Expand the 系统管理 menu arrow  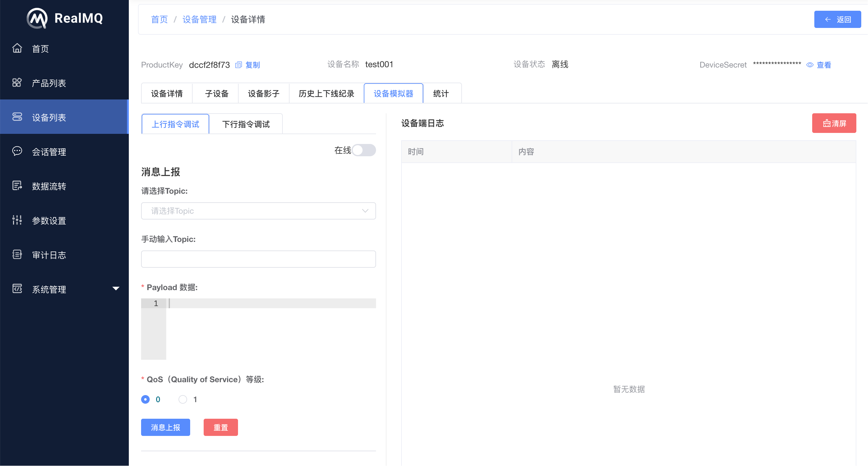(x=116, y=289)
